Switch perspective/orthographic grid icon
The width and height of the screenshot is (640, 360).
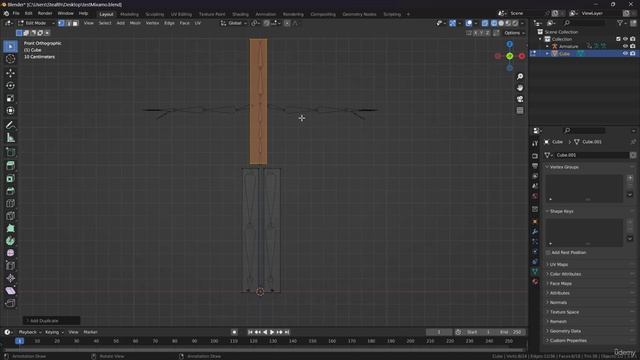(x=520, y=111)
